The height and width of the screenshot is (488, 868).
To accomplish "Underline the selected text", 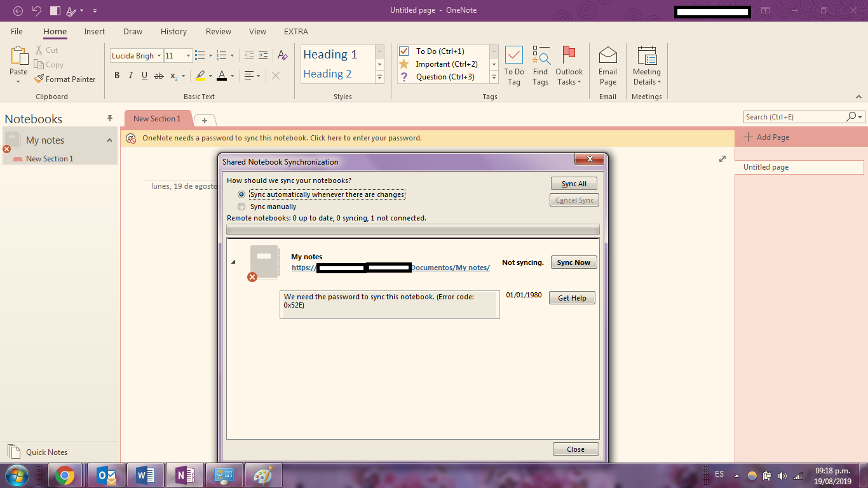I will [x=145, y=76].
